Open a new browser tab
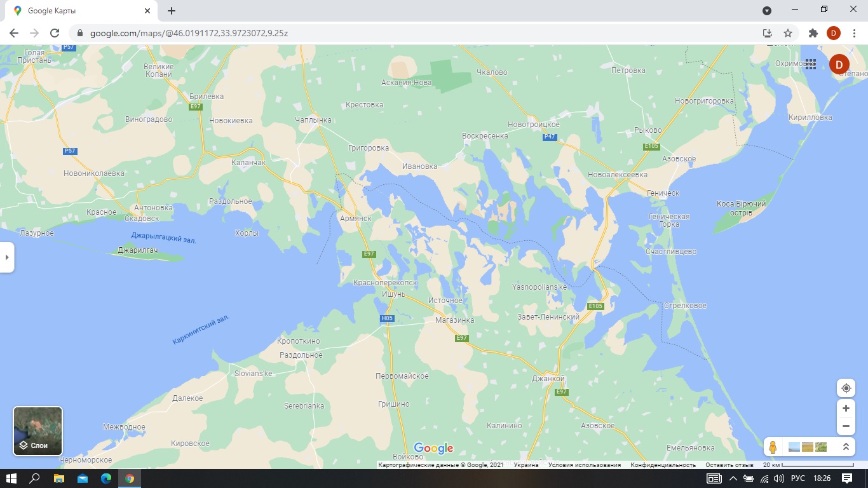The height and width of the screenshot is (488, 868). pyautogui.click(x=172, y=11)
